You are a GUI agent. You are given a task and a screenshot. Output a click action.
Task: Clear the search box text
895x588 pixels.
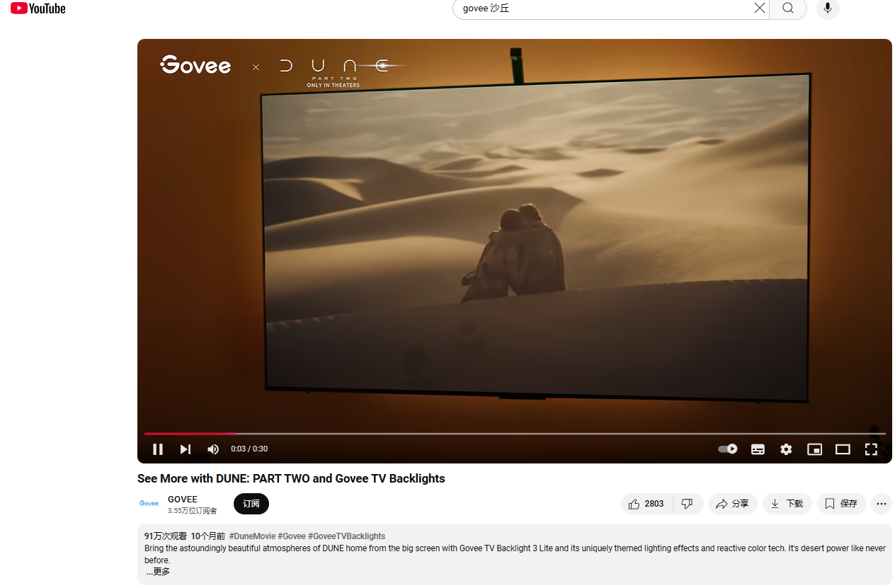759,8
